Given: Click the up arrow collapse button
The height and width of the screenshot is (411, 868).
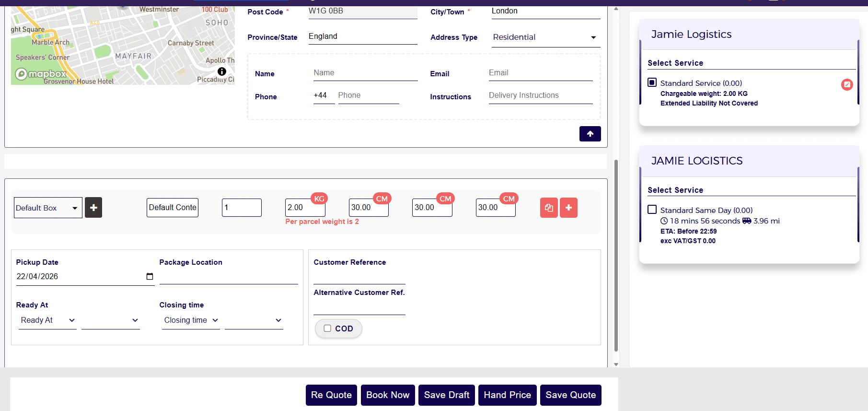Looking at the screenshot, I should coord(590,134).
